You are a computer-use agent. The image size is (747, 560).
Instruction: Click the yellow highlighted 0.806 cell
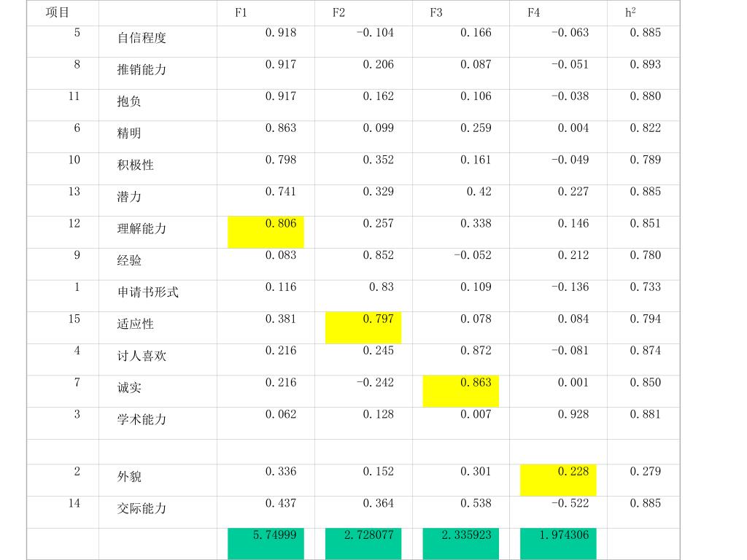click(x=266, y=233)
